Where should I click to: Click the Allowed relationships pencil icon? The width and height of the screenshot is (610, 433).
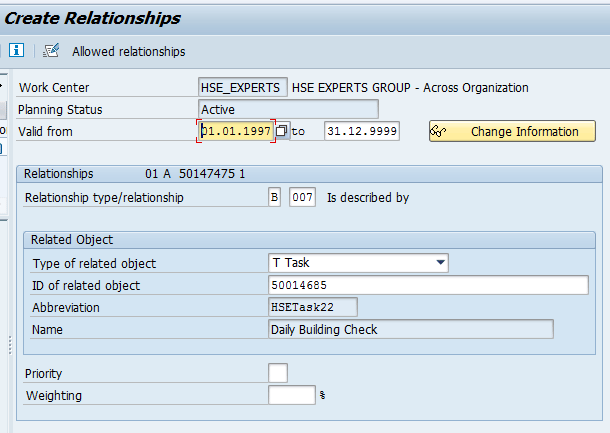pos(52,50)
